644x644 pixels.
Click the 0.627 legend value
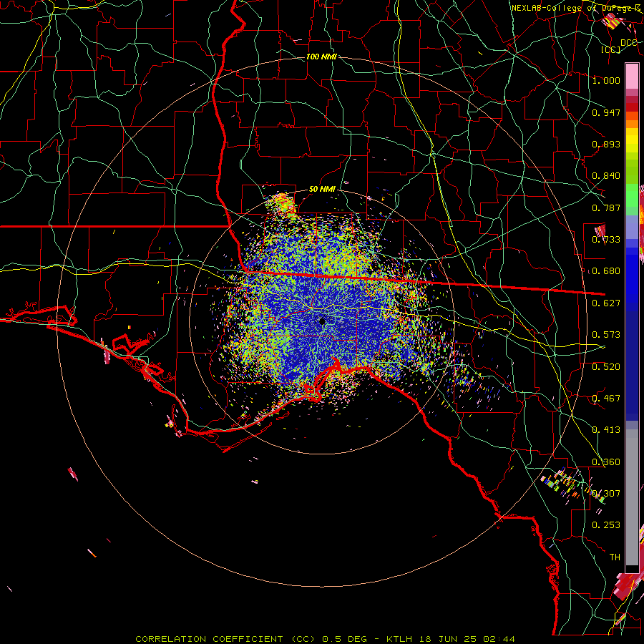606,303
